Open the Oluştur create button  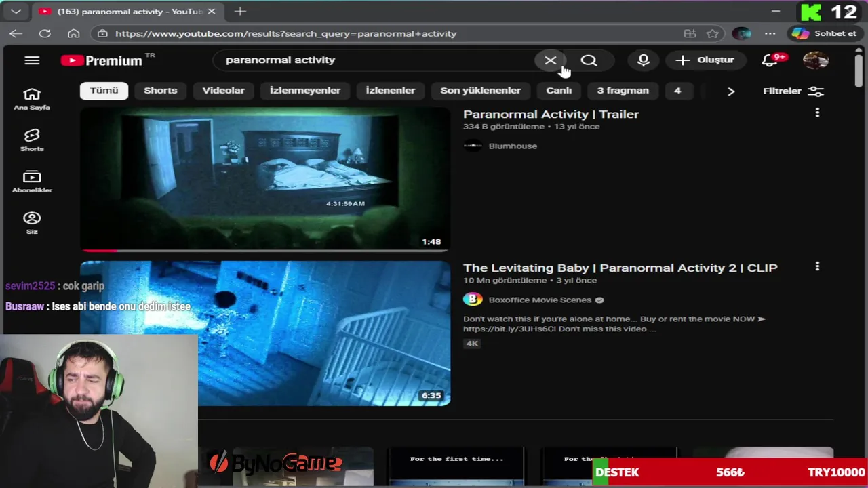point(705,60)
